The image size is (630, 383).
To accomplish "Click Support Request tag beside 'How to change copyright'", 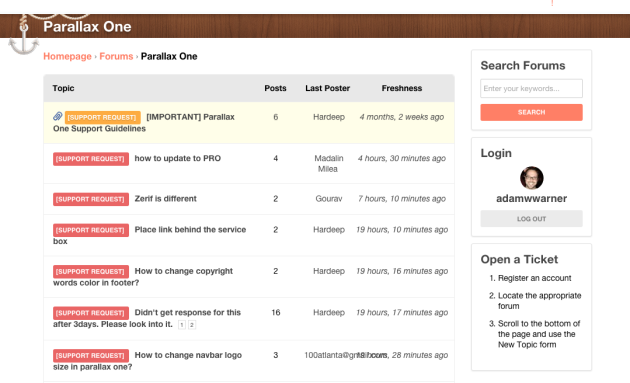I will click(x=91, y=271).
